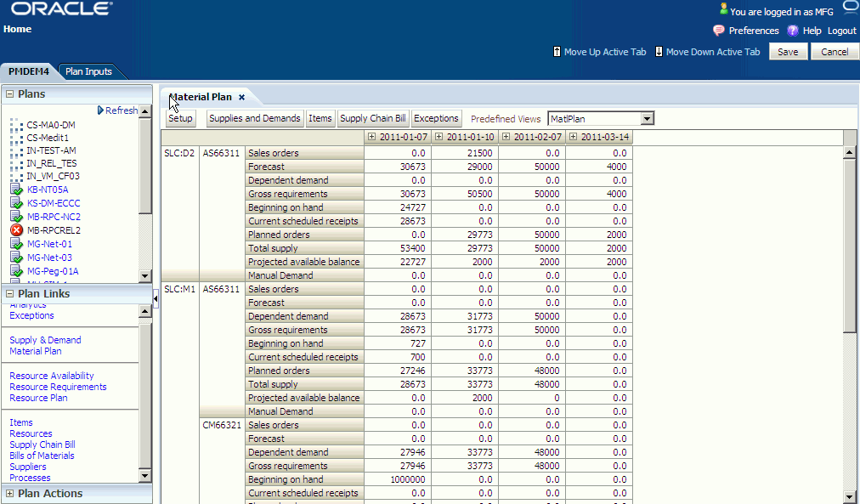Click Material Plan grid scroll down arrow
The width and height of the screenshot is (860, 504).
[850, 496]
